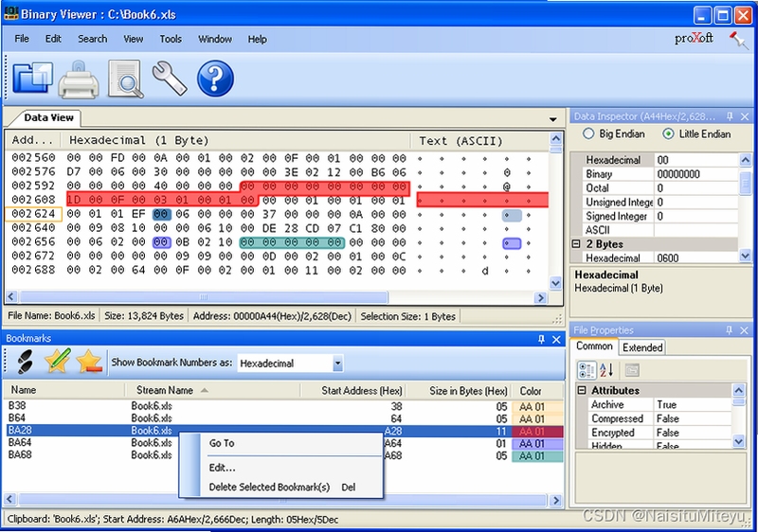Viewport: 758px width, 532px height.
Task: Close the Data Inspector panel
Action: (x=745, y=116)
